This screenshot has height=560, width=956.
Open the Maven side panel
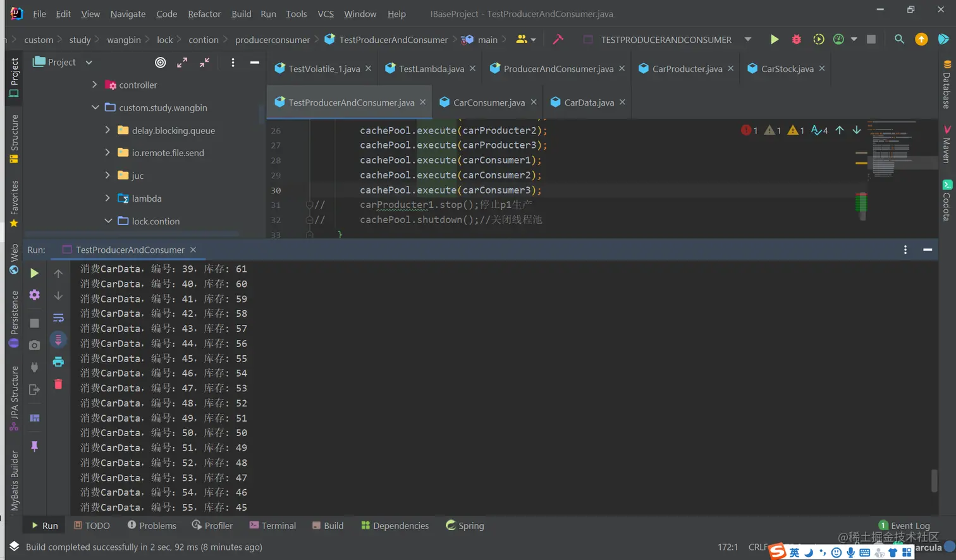click(x=947, y=145)
